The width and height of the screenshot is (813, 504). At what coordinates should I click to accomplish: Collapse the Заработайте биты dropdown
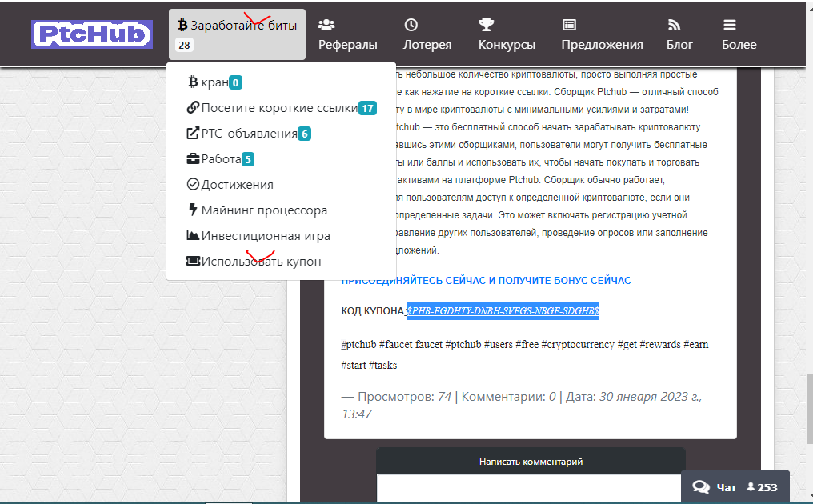click(x=237, y=34)
